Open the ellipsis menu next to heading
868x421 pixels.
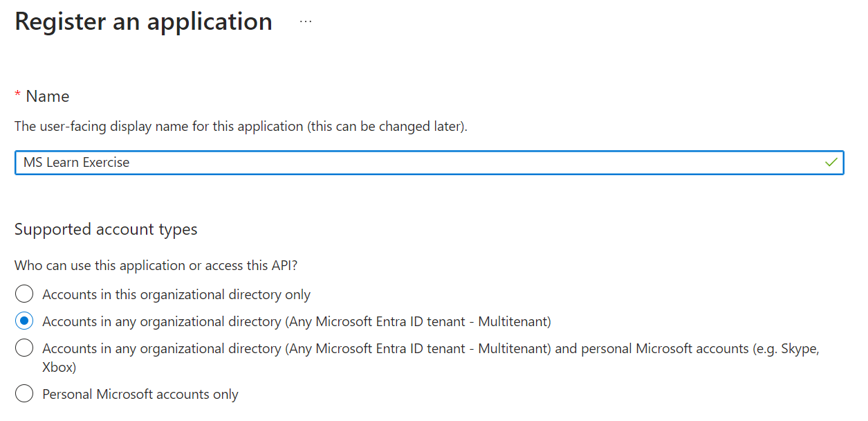(x=305, y=21)
